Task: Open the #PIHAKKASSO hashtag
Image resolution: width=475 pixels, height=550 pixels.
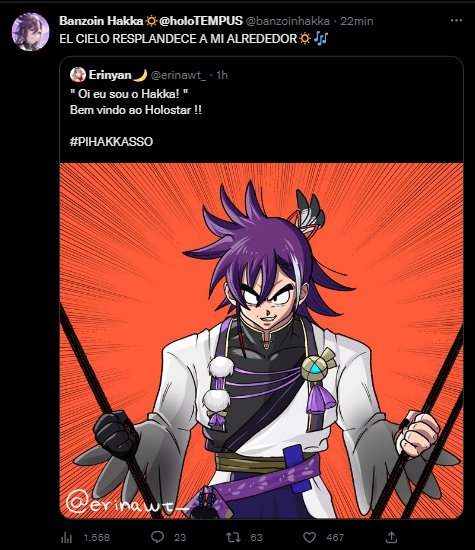Action: tap(111, 142)
